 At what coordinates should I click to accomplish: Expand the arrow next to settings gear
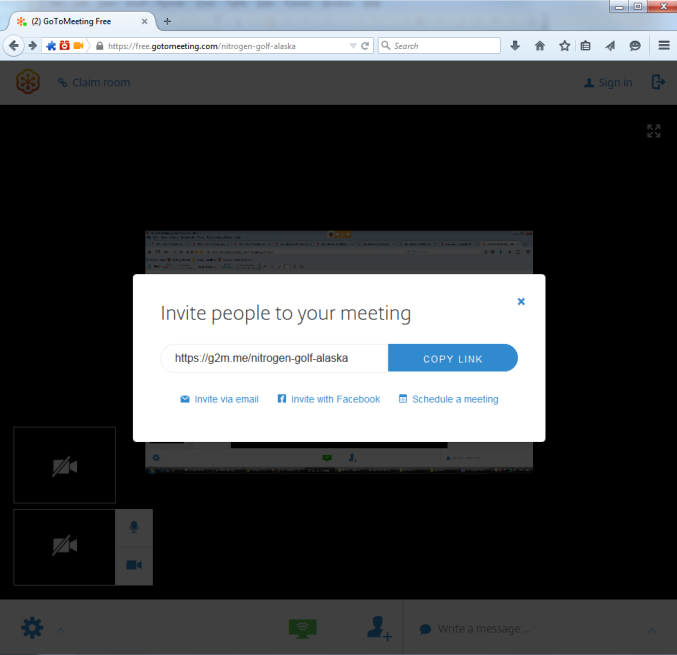pos(61,630)
